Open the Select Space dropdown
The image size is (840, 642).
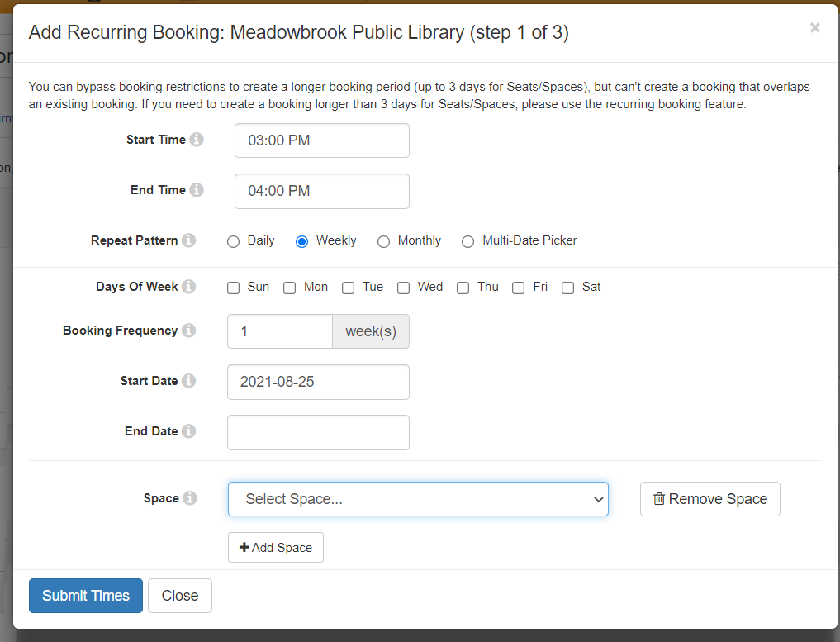pos(418,499)
